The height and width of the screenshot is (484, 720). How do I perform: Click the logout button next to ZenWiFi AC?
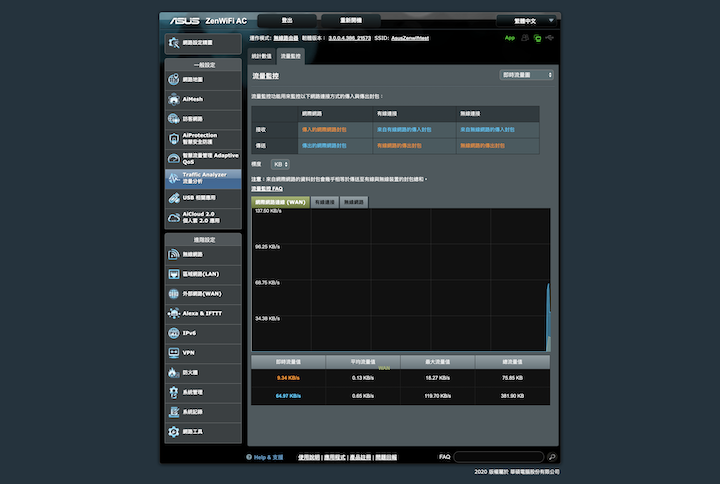click(287, 21)
